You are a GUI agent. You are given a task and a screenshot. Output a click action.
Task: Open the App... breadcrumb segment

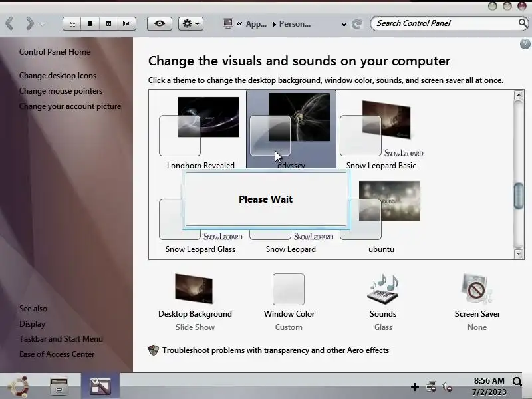click(256, 24)
